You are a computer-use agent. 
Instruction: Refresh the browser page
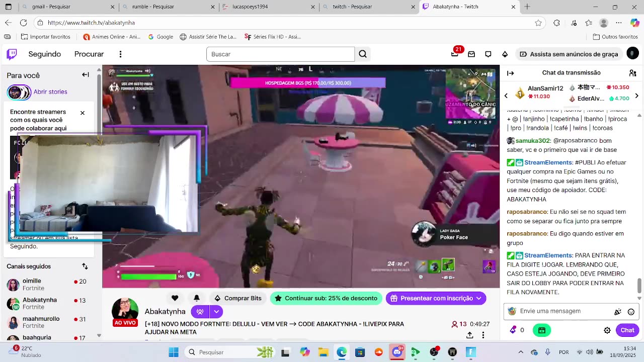23,23
